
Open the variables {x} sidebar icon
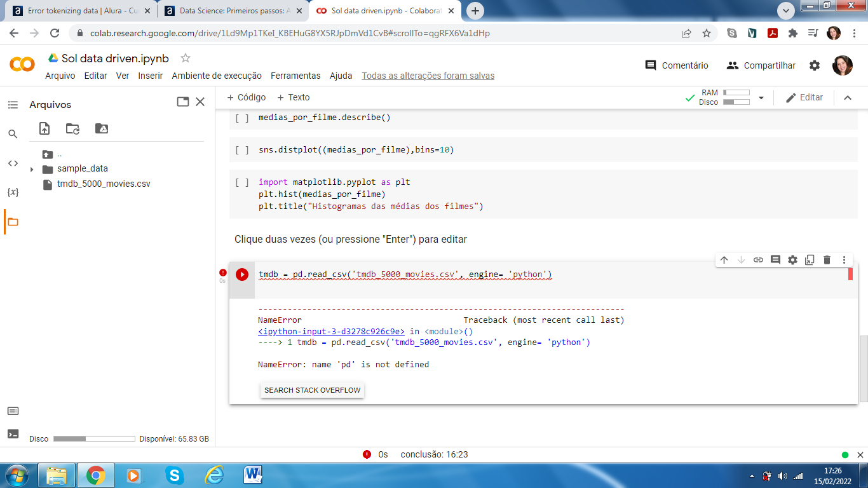point(13,192)
